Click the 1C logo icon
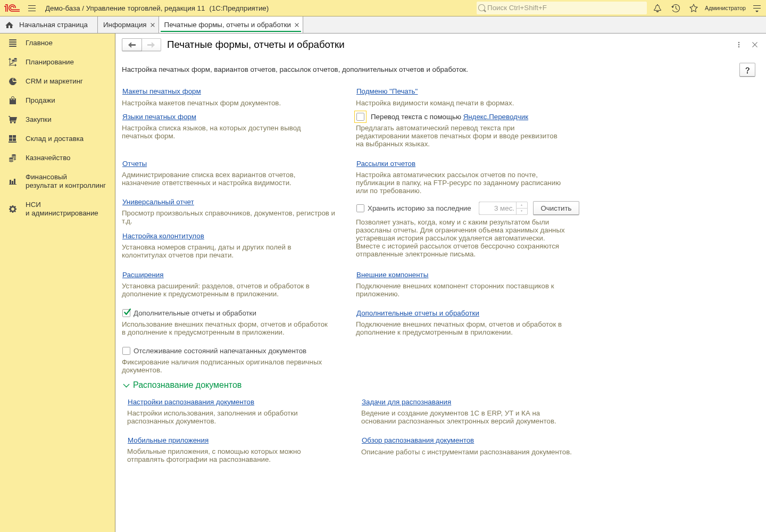The width and height of the screenshot is (766, 532). (12, 8)
